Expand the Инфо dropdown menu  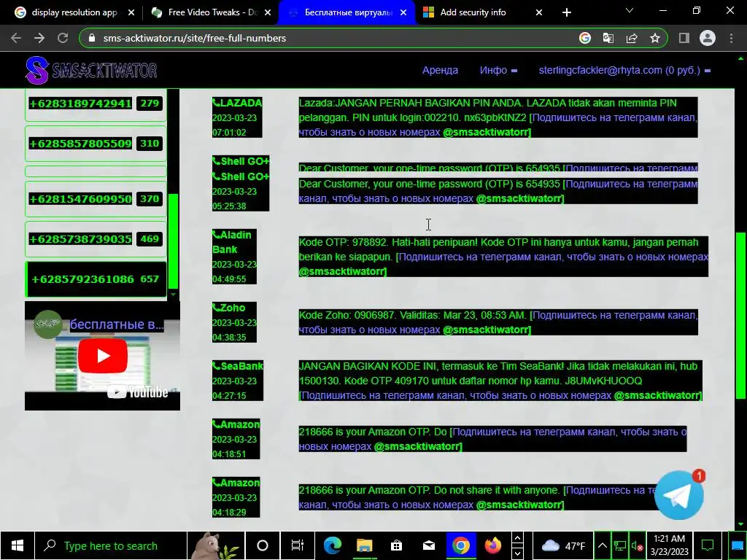click(x=498, y=70)
